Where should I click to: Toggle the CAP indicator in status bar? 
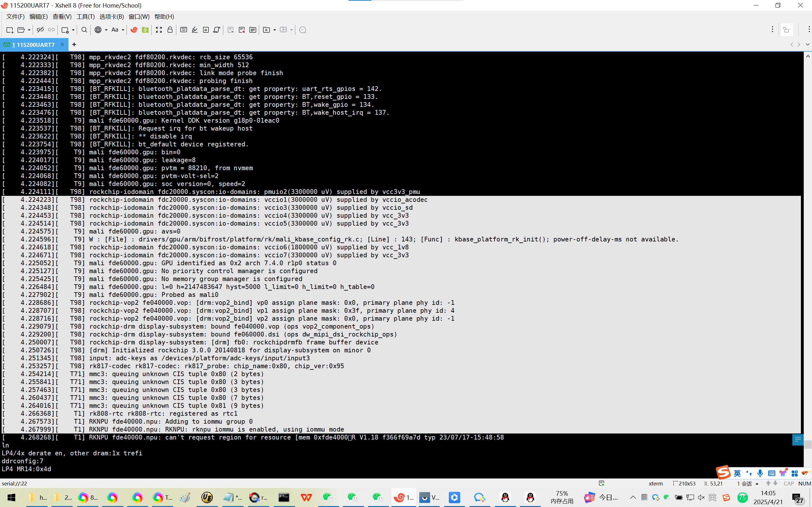click(789, 483)
